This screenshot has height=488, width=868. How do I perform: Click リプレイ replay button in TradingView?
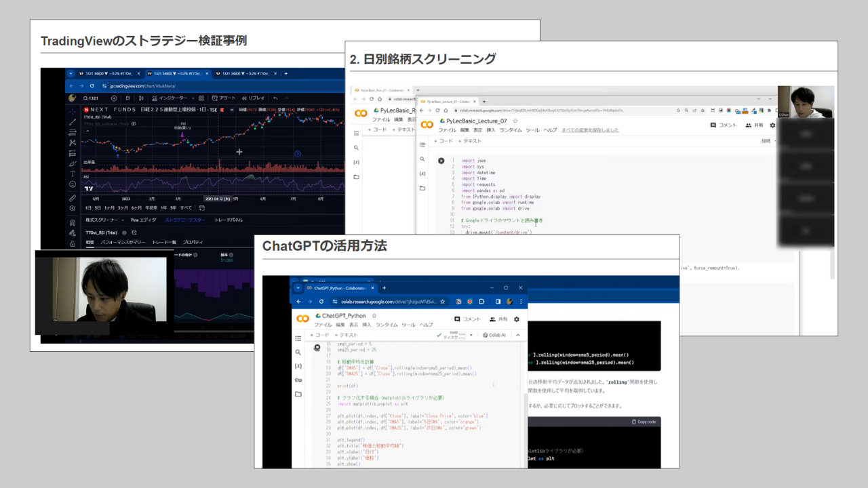[253, 98]
